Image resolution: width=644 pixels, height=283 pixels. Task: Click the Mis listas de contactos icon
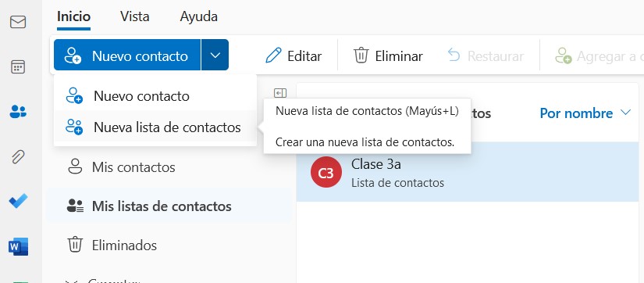(75, 206)
